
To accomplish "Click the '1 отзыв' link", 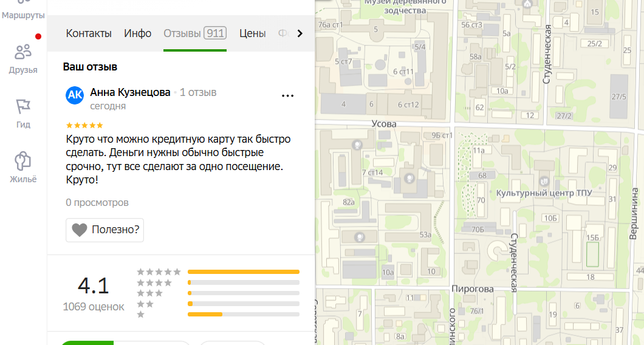I will (x=198, y=92).
